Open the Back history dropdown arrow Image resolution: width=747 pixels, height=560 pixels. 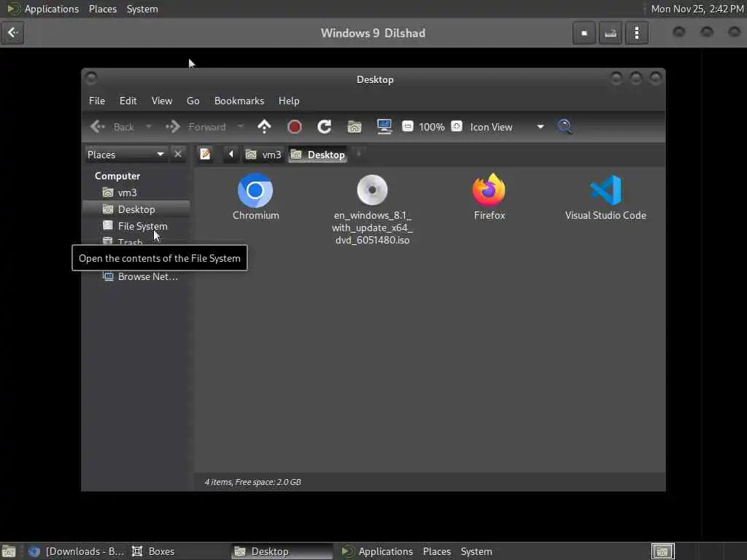149,127
